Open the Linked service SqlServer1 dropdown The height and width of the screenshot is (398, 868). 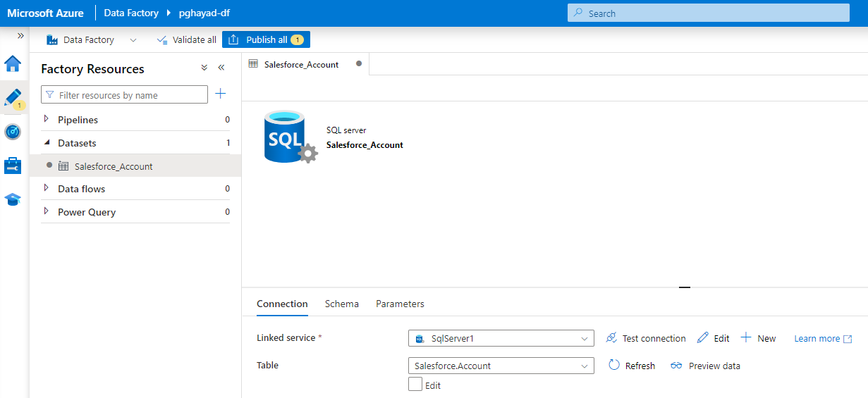click(x=501, y=338)
